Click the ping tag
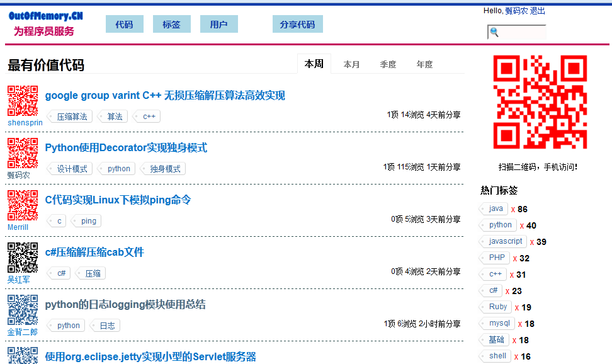Image resolution: width=612 pixels, height=364 pixels. coord(86,221)
